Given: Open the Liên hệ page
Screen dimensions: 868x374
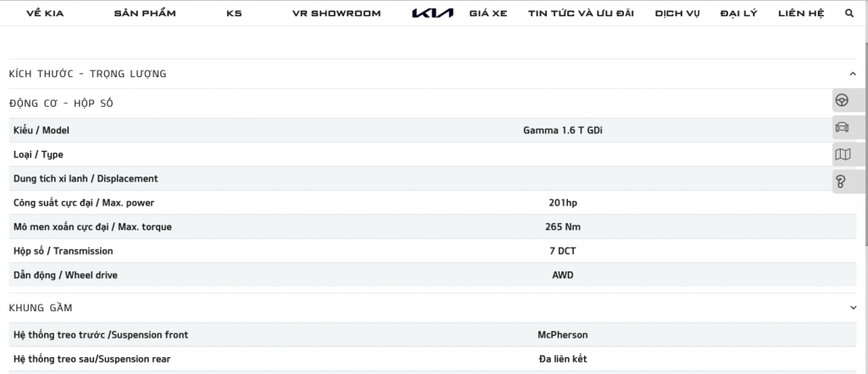Looking at the screenshot, I should click(x=801, y=14).
